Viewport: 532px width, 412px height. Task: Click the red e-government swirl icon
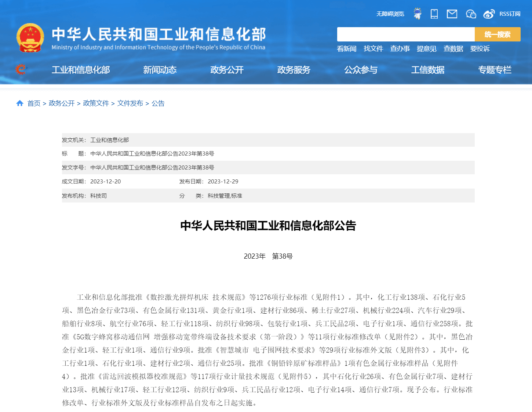coord(21,69)
